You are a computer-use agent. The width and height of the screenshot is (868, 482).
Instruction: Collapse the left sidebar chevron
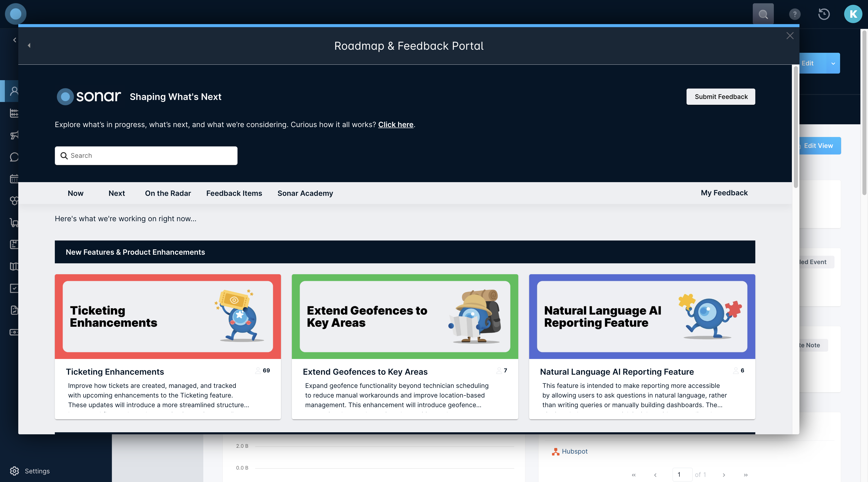tap(14, 40)
